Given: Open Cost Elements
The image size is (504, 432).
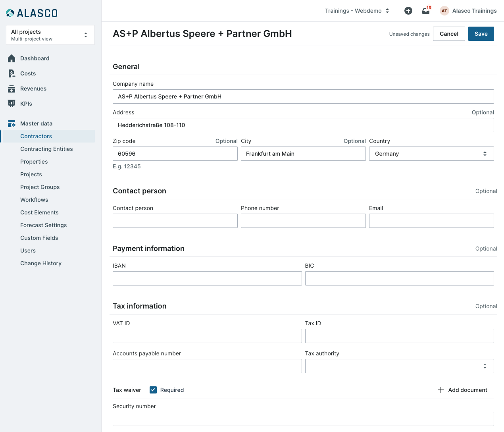Looking at the screenshot, I should click(39, 212).
